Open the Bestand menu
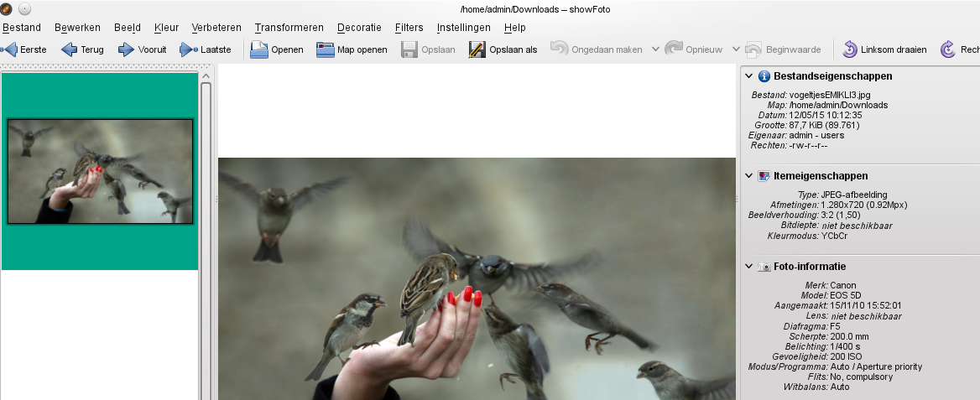This screenshot has height=400, width=980. click(x=22, y=28)
